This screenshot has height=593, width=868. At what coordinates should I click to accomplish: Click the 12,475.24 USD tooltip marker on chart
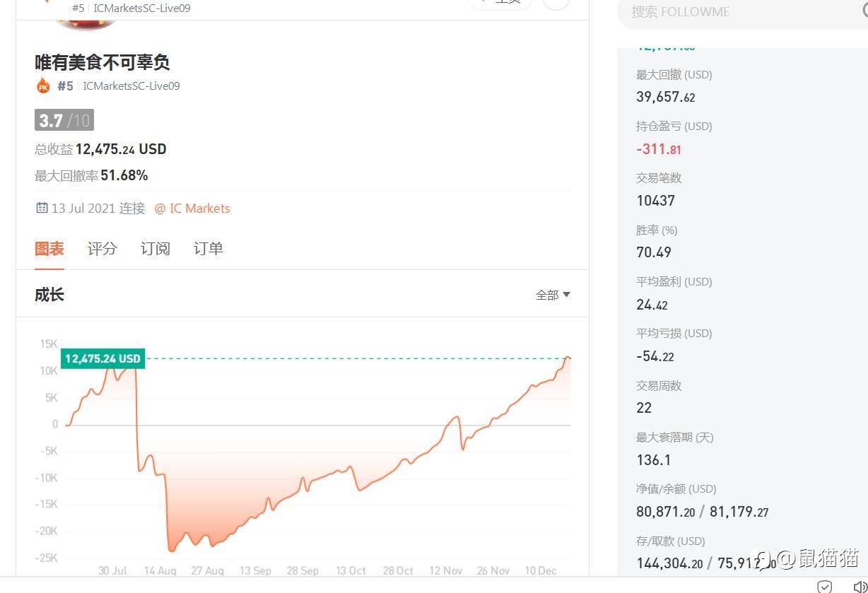point(102,358)
